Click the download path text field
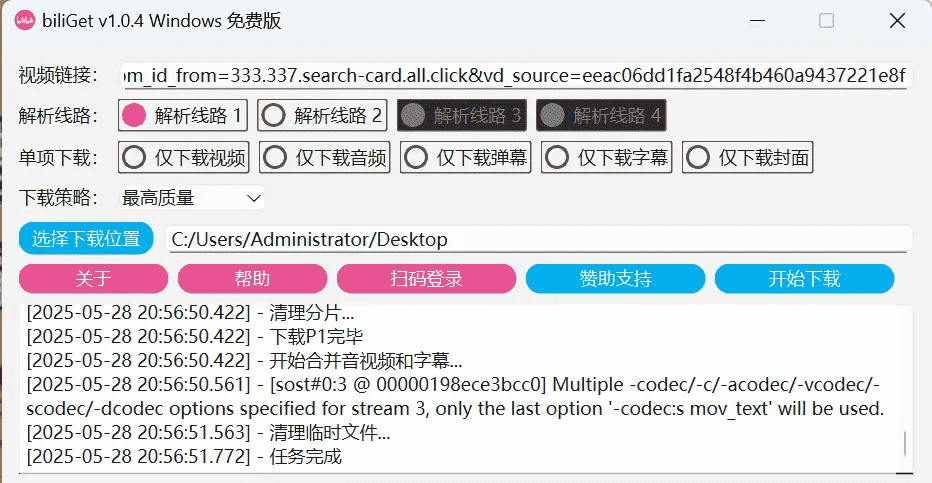The height and width of the screenshot is (483, 932). (x=538, y=239)
